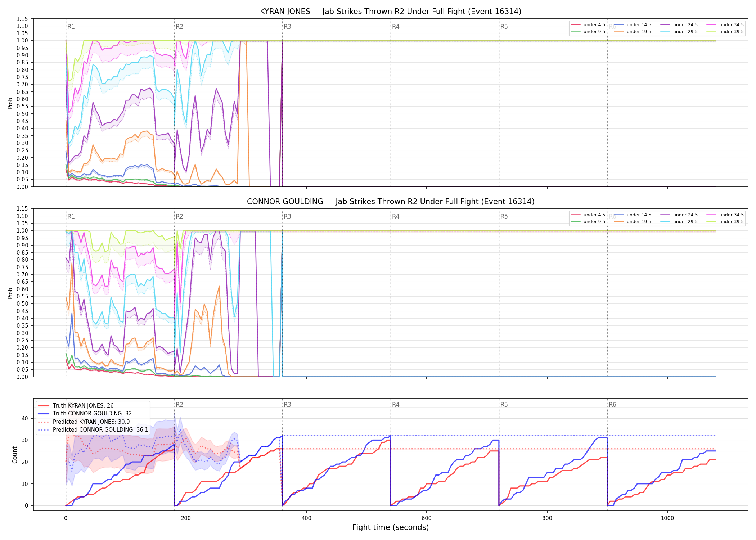Viewport: 756px width, 540px height.
Task: Click the 'under 4.5' legend entry in top chart
Action: click(588, 25)
